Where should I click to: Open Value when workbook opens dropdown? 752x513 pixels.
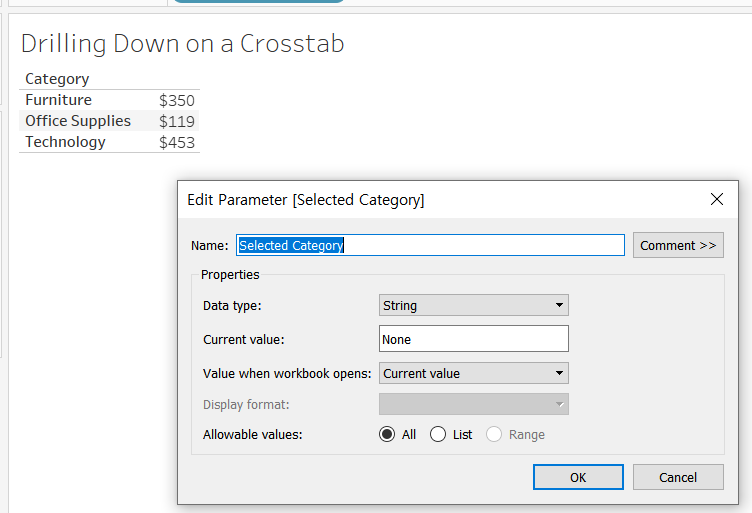474,373
